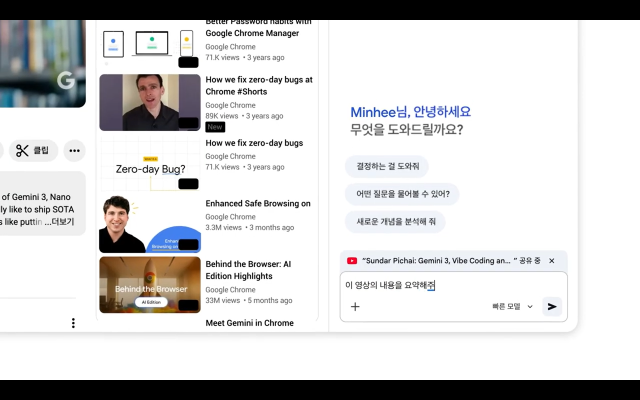Click the title Enhanced Safe Browsing on
This screenshot has width=640, height=400.
click(x=258, y=204)
